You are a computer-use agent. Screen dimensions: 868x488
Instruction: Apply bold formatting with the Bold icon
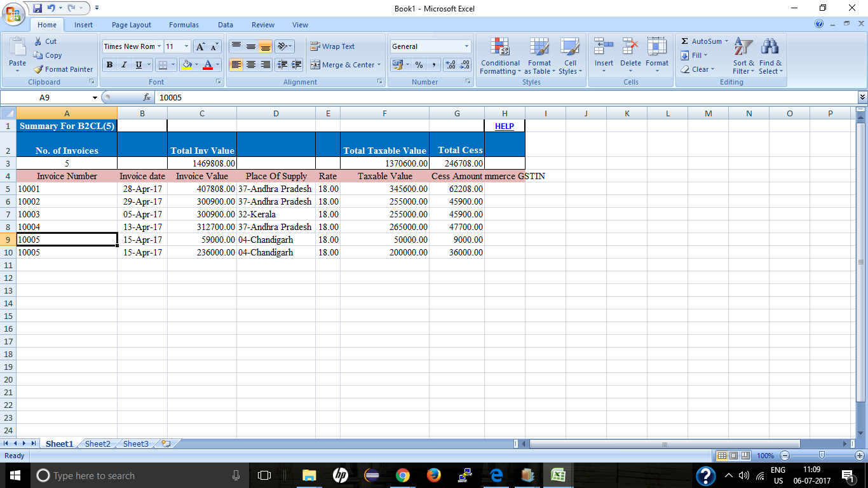(109, 65)
